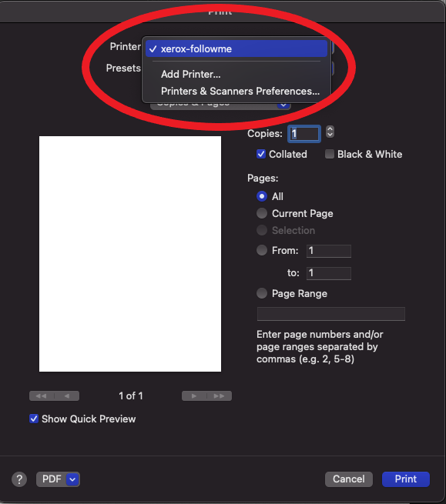
Task: Click the blue Print button
Action: (406, 479)
